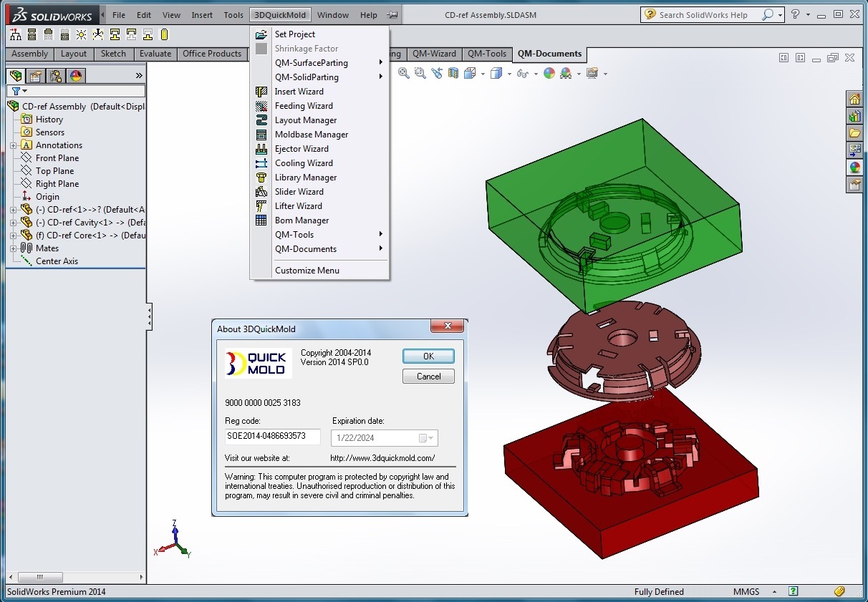Open the DisplayManager color wheel tab
This screenshot has width=868, height=602.
click(x=76, y=75)
